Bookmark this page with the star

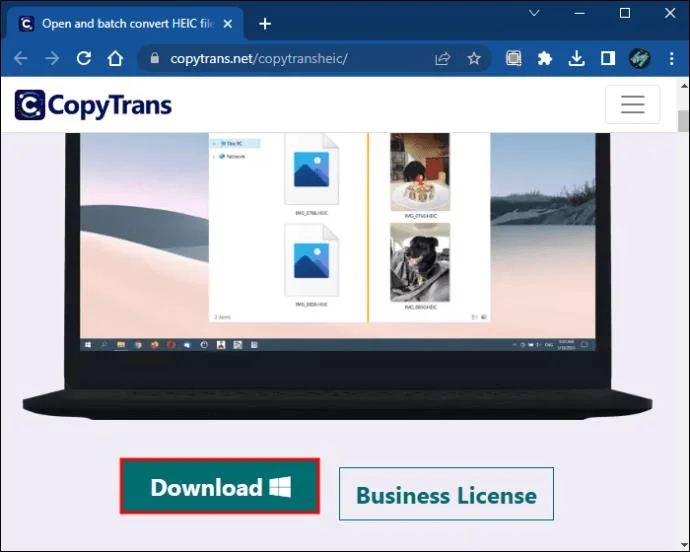point(474,58)
